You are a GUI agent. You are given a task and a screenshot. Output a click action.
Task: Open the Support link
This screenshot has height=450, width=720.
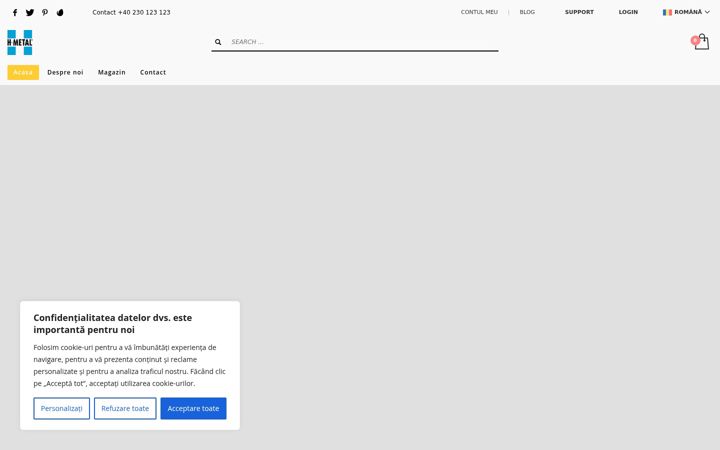pyautogui.click(x=579, y=12)
